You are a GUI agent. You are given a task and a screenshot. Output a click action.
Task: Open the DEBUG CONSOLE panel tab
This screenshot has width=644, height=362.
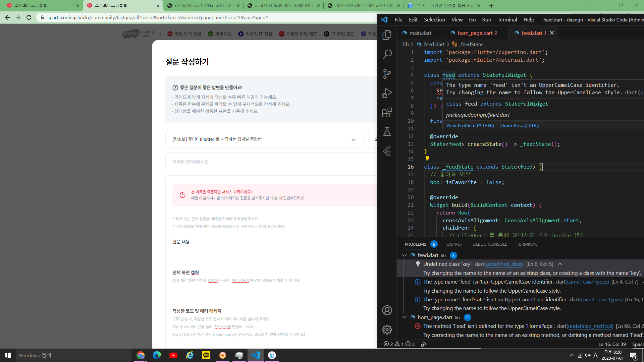[490, 244]
